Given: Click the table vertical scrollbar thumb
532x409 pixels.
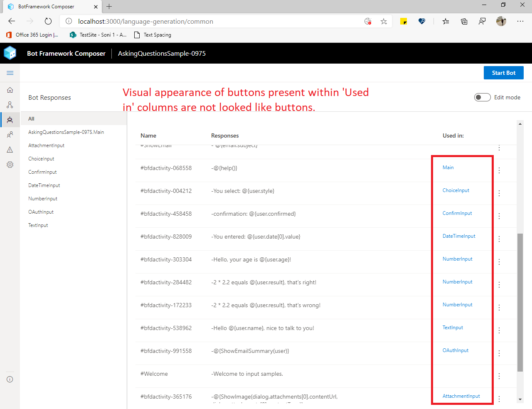Looking at the screenshot, I should tap(520, 303).
